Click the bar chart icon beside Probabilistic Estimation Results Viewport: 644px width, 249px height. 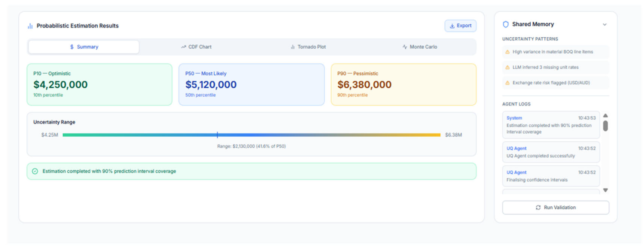(x=30, y=26)
